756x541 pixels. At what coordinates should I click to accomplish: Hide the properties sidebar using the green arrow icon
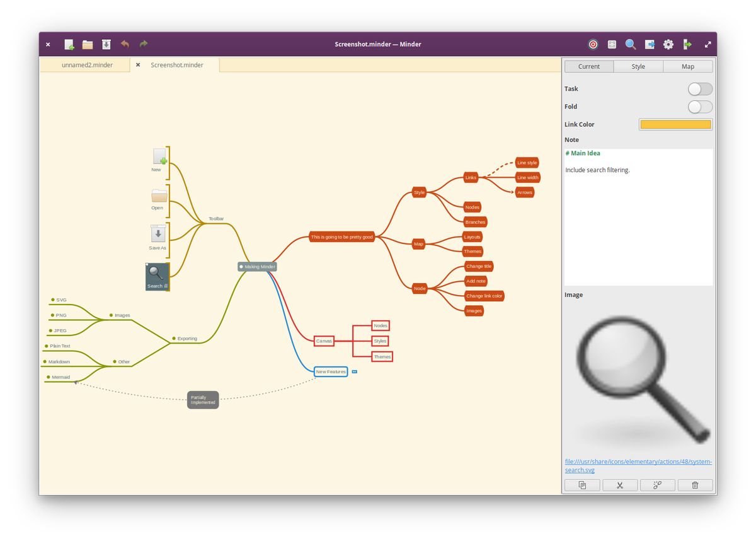pos(687,44)
